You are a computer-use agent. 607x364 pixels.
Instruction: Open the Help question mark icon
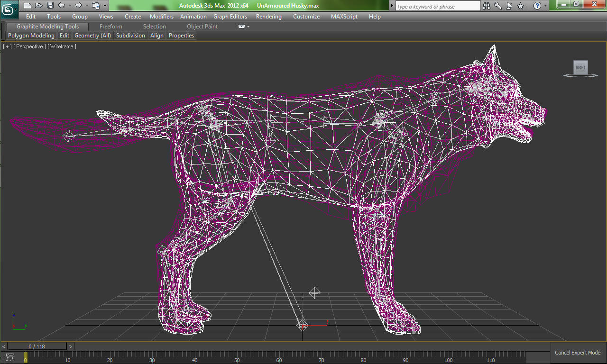[537, 6]
